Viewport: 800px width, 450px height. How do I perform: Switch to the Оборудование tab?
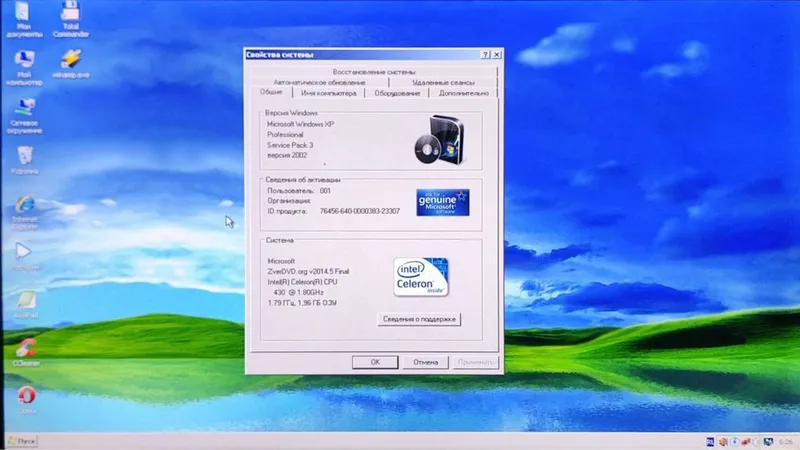[397, 93]
